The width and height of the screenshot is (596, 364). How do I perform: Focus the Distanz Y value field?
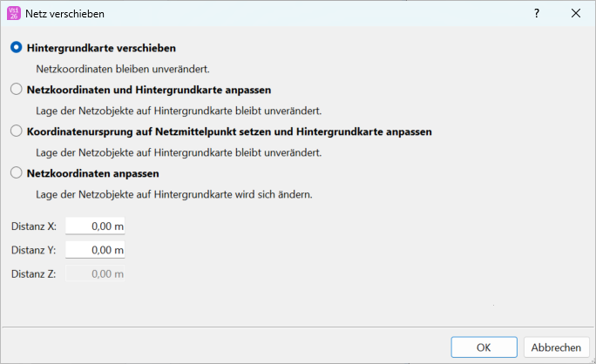click(x=95, y=250)
